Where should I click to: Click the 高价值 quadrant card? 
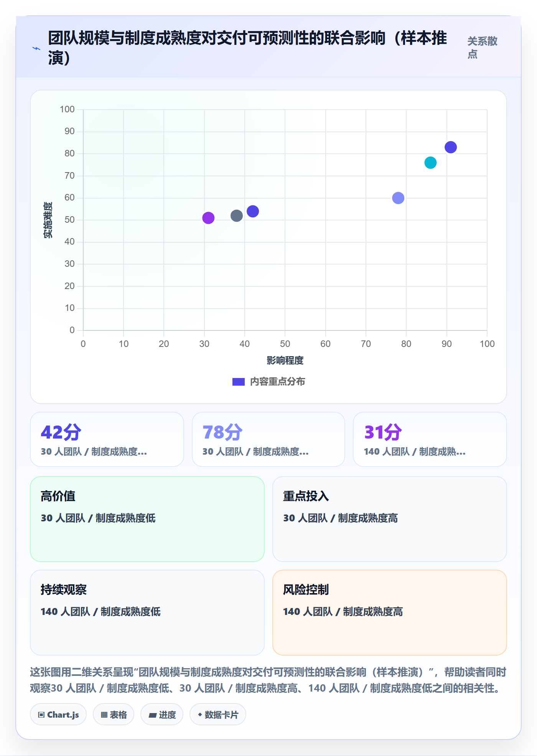coord(147,519)
